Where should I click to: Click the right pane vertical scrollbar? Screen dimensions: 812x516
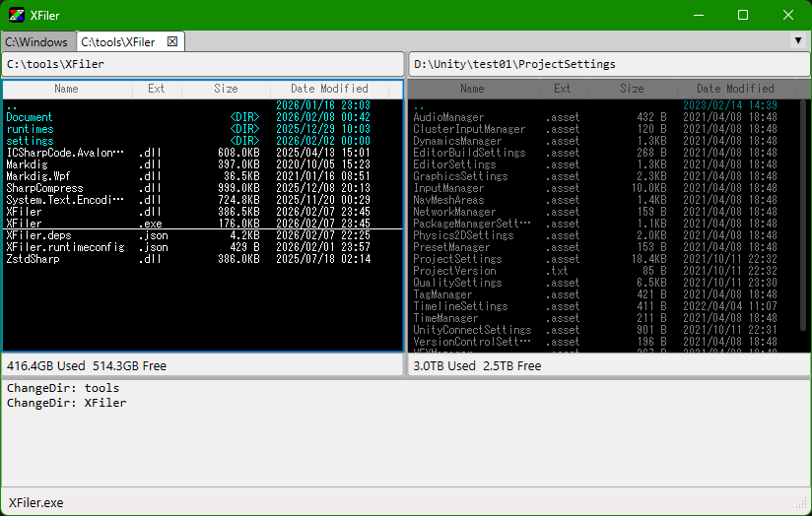point(804,215)
